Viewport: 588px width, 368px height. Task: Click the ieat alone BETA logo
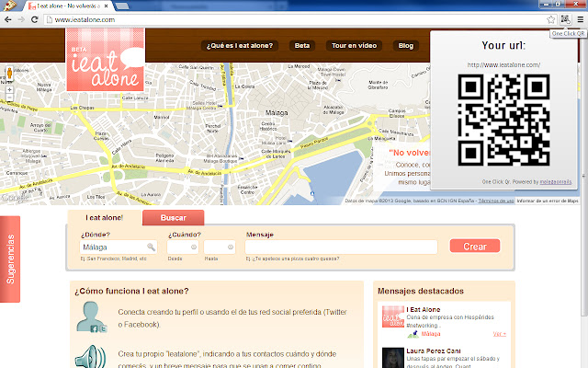[106, 59]
